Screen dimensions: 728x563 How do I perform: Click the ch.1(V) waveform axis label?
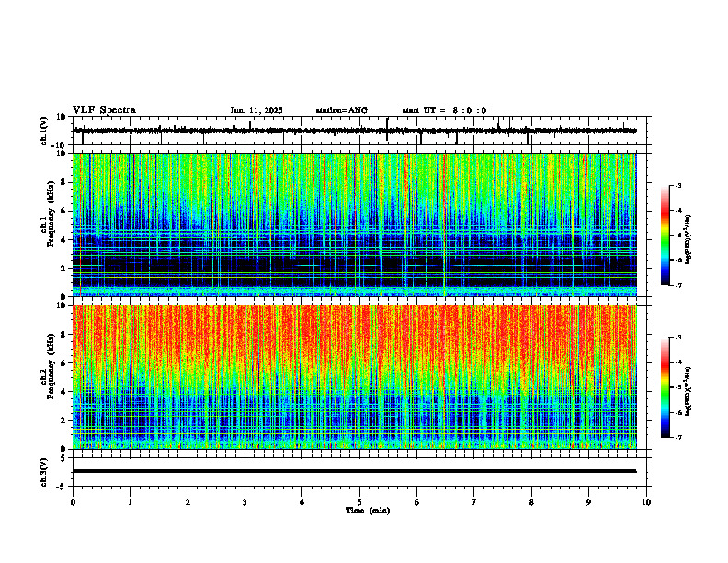pos(44,131)
